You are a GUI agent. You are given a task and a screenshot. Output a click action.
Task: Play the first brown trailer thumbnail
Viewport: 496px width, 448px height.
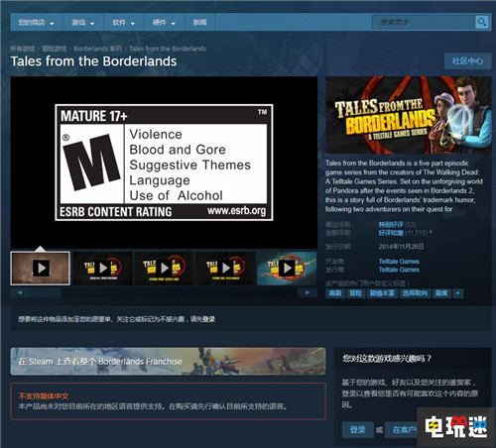point(41,269)
